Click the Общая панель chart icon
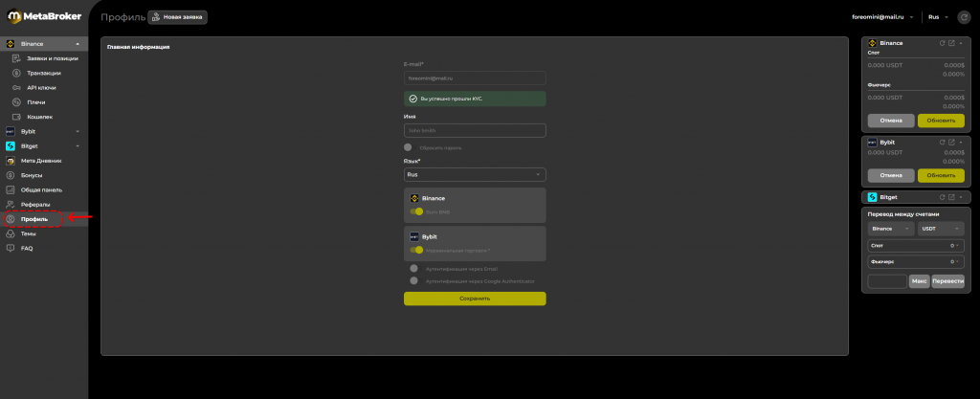Screen dimensions: 980x399 [10, 189]
